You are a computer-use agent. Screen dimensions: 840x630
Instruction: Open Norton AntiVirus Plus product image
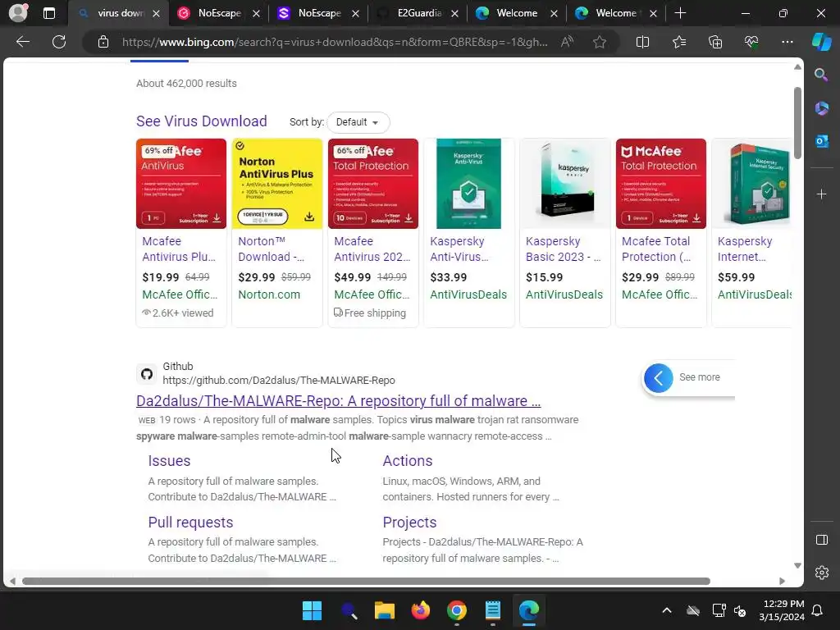click(x=277, y=184)
